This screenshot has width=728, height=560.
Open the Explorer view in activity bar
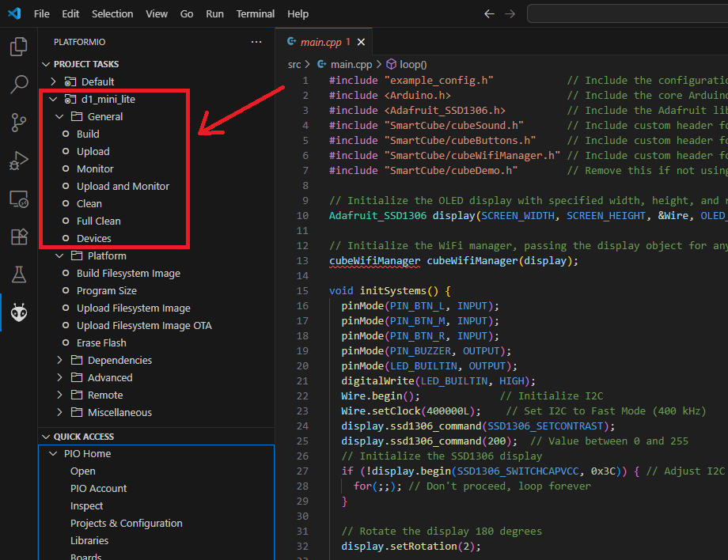pos(18,47)
